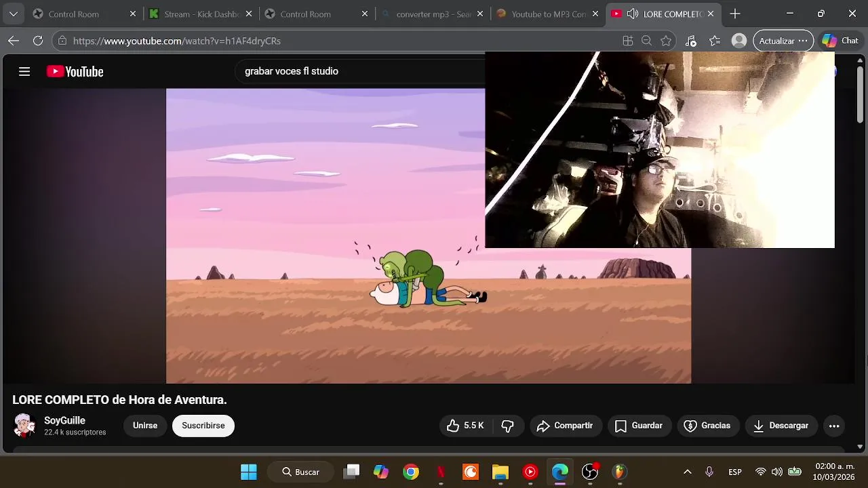Close the Stream - Kick Dashboard tab
The height and width of the screenshot is (488, 868).
point(249,14)
